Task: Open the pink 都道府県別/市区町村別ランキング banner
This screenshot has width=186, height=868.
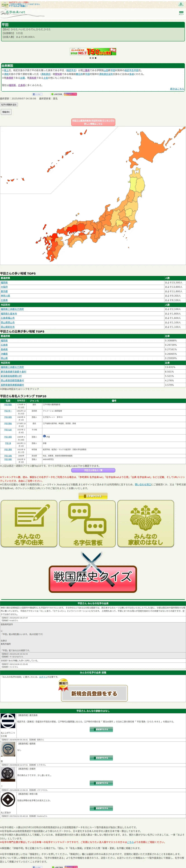Action: coord(93,122)
